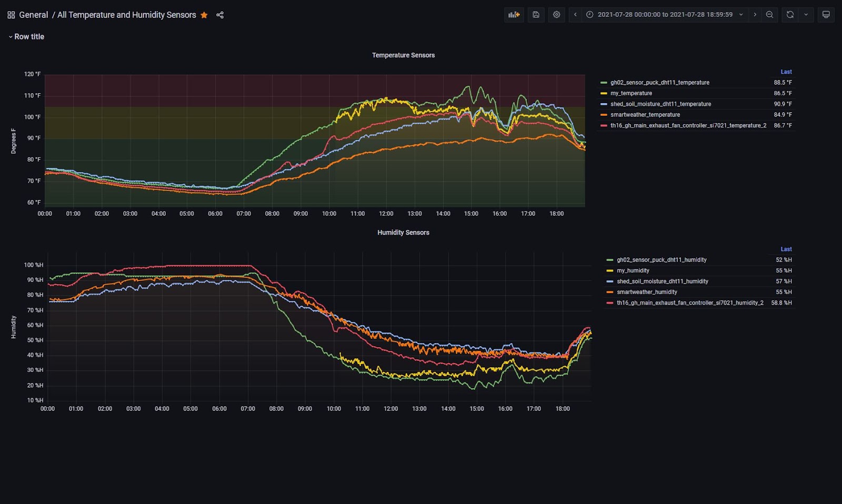Click the Cycle view mode TV icon
Viewport: 842px width, 504px height.
coord(826,14)
